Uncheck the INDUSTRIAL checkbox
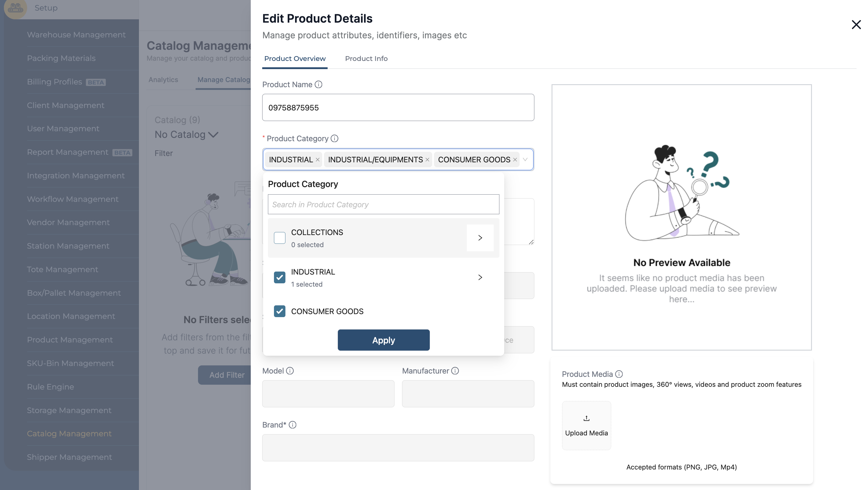 click(279, 278)
